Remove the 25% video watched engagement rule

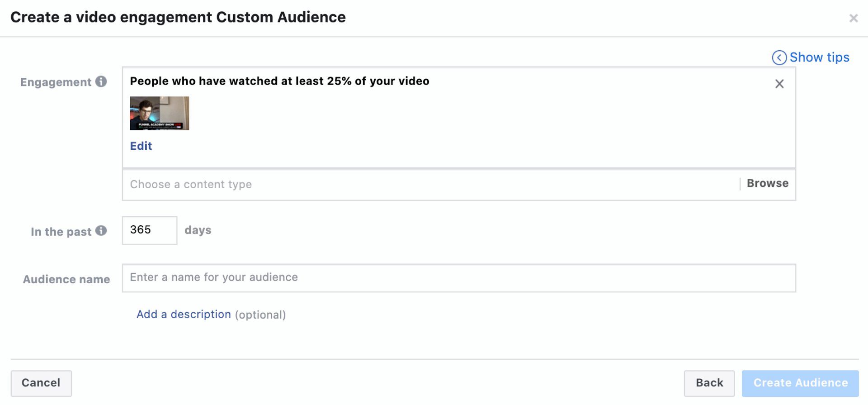[779, 84]
